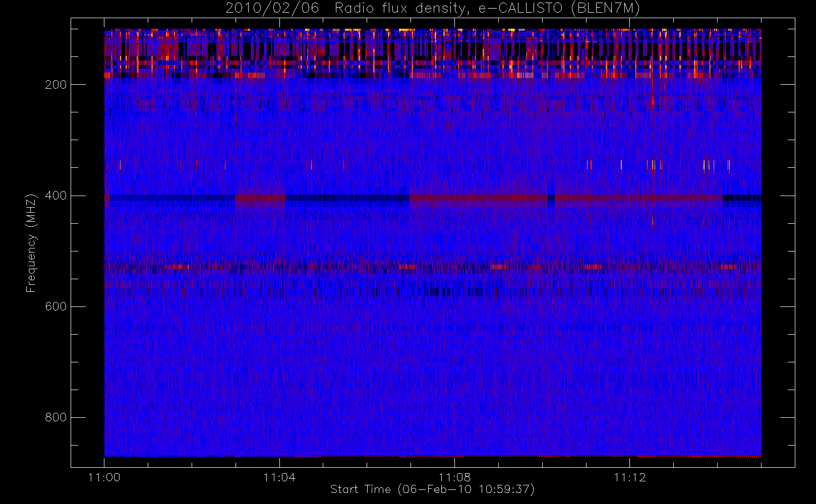
Task: Click the plot title 'Radio flux density, e-CALLISTO (BLEN7M)'
Action: click(x=487, y=9)
